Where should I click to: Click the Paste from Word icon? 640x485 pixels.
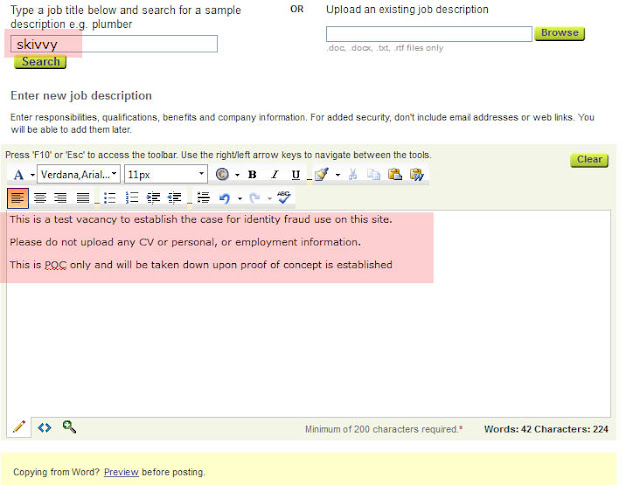[x=417, y=174]
